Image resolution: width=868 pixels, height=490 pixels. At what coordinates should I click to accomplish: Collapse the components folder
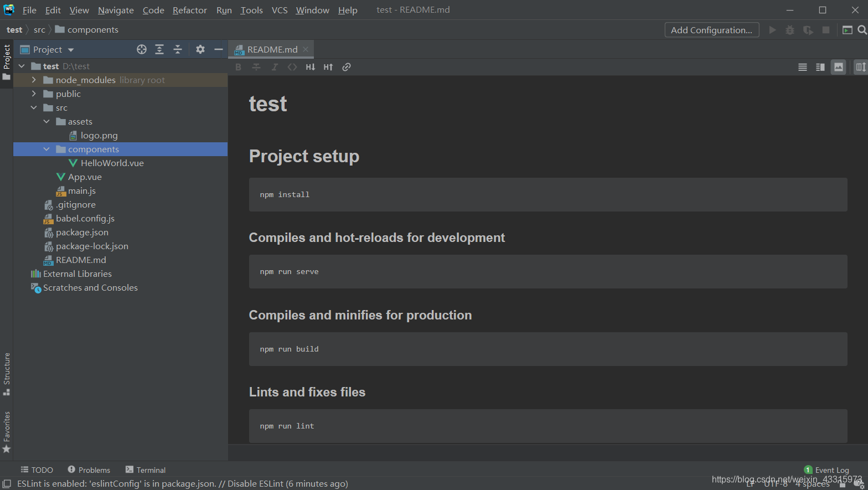(46, 149)
